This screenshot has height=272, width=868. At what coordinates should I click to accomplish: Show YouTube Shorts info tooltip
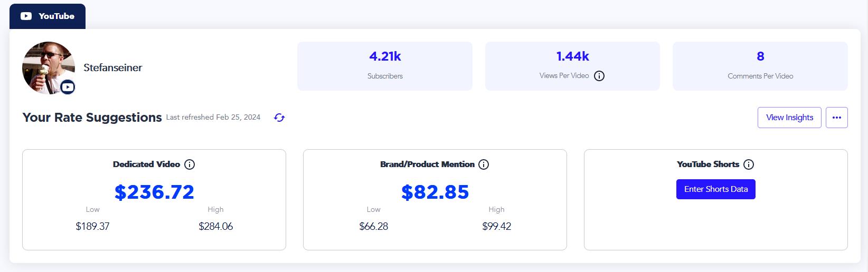(x=749, y=164)
